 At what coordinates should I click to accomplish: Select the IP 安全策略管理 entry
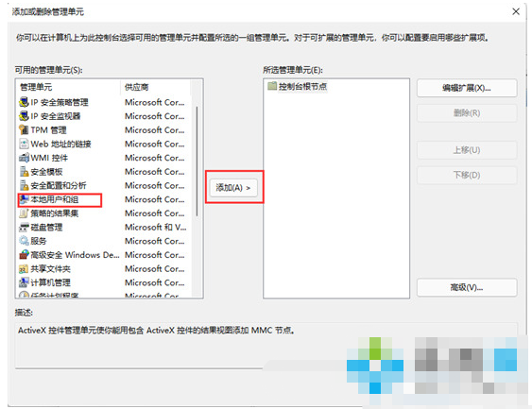(103, 102)
